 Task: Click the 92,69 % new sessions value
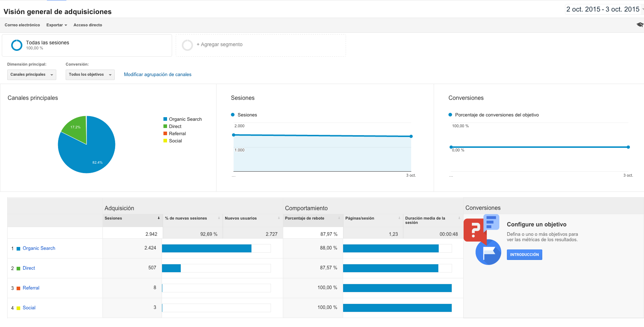point(209,234)
